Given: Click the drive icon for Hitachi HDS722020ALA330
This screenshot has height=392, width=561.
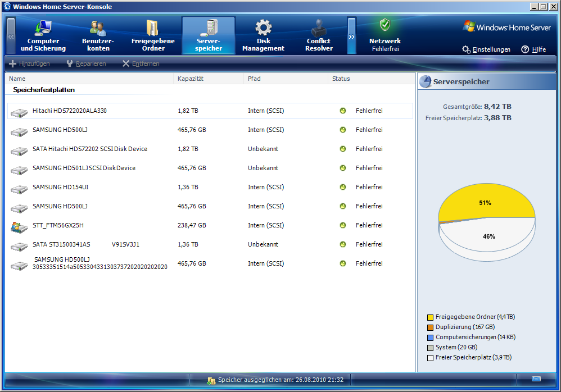Looking at the screenshot, I should click(19, 113).
